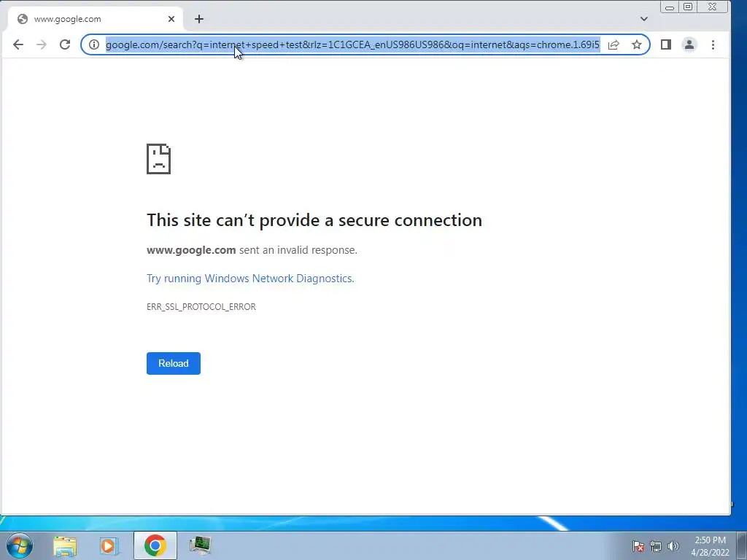Open Windows Explorer from the taskbar
The image size is (747, 560).
click(65, 545)
